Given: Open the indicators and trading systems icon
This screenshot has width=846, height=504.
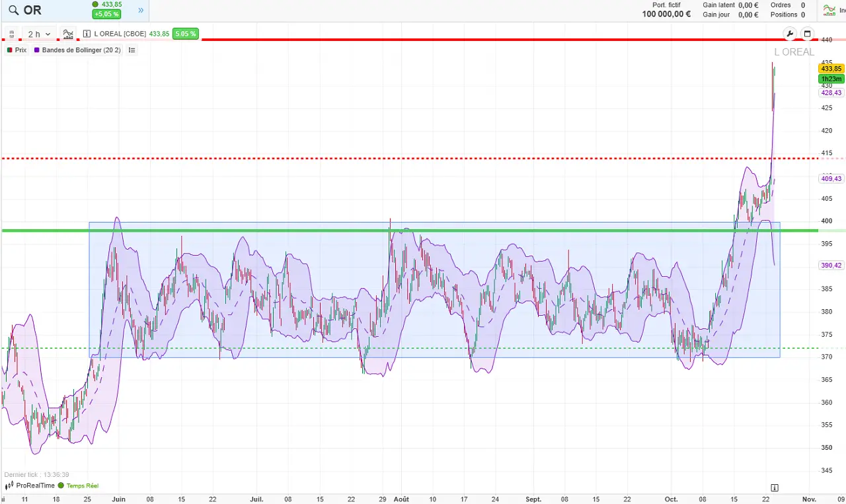Looking at the screenshot, I should (x=68, y=34).
